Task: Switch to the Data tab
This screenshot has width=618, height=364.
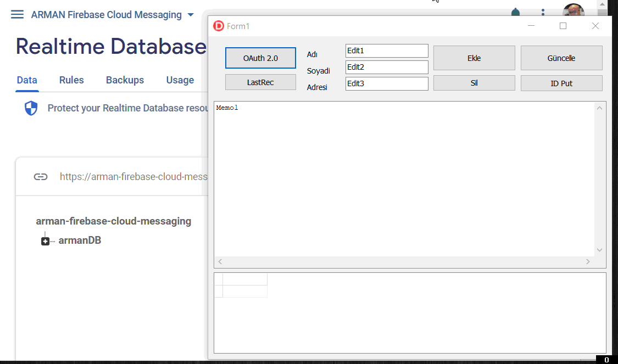Action: click(27, 80)
